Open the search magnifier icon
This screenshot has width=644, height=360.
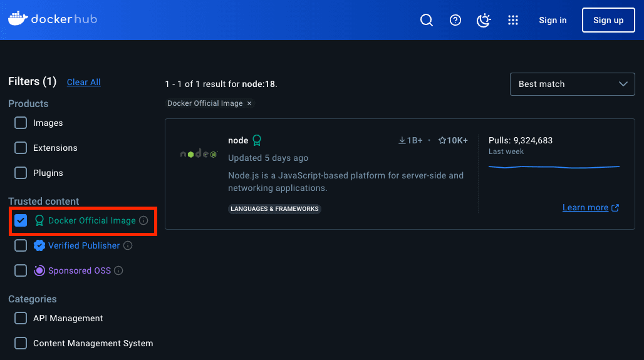pyautogui.click(x=427, y=20)
